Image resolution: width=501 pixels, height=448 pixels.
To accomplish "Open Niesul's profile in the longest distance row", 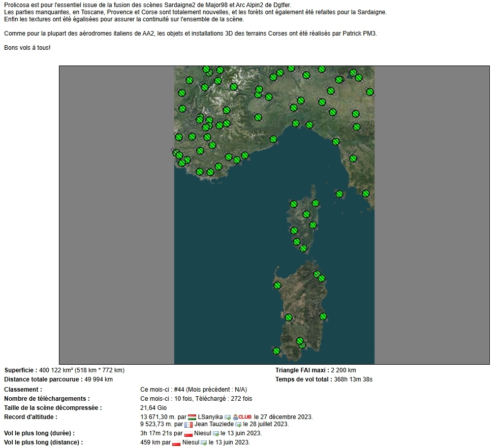I will click(x=191, y=442).
